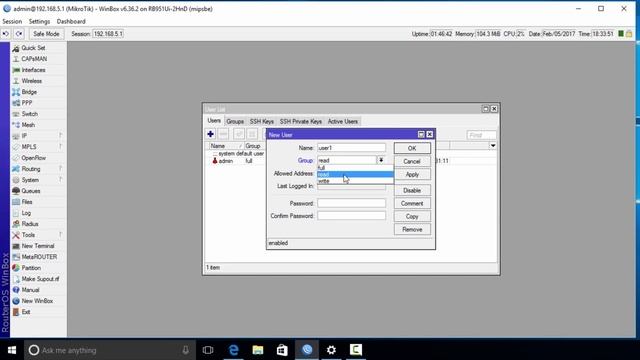
Task: Switch to SSH Private Keys tab
Action: pyautogui.click(x=301, y=122)
